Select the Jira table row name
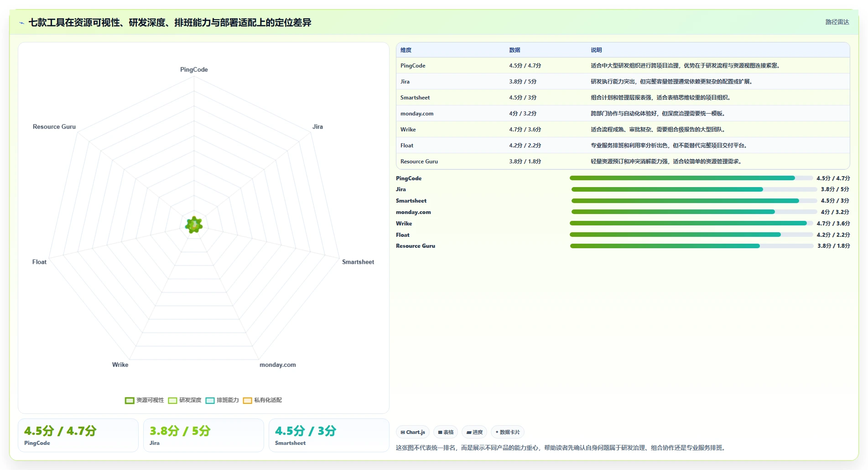868x470 pixels. (405, 82)
